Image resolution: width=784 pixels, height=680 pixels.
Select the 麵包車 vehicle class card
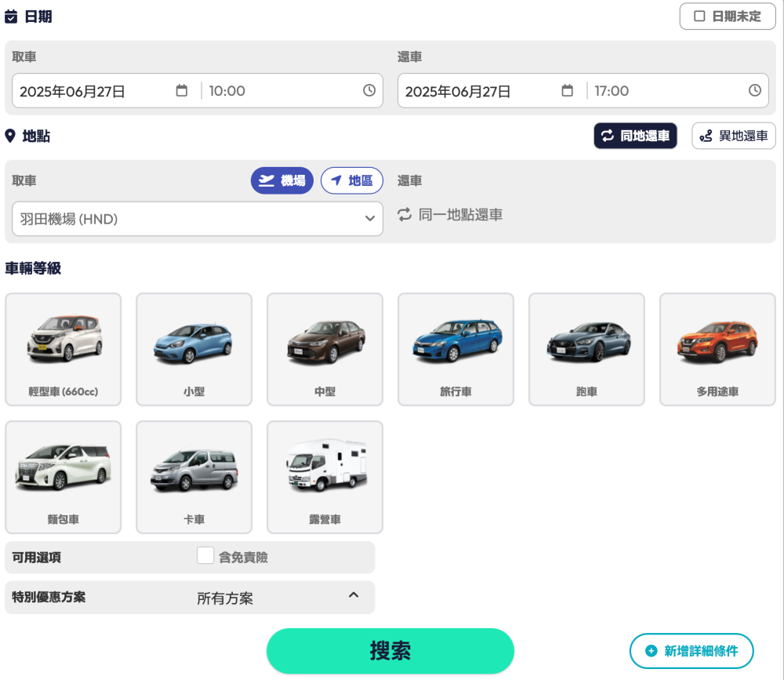click(63, 477)
